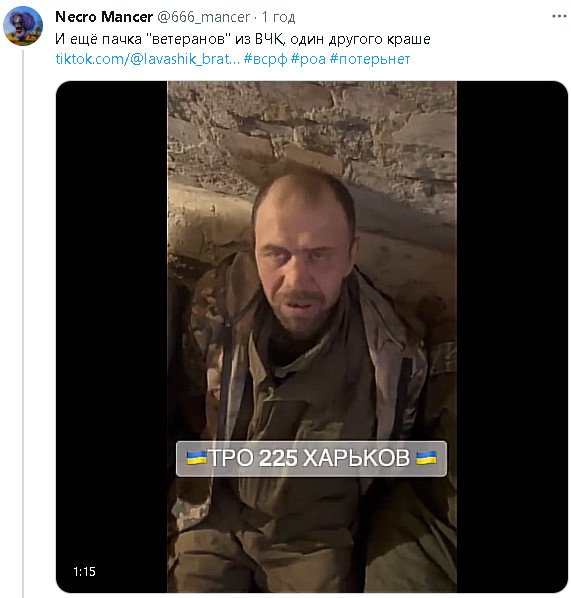
Task: Click the stone wall area in video
Action: point(312,128)
